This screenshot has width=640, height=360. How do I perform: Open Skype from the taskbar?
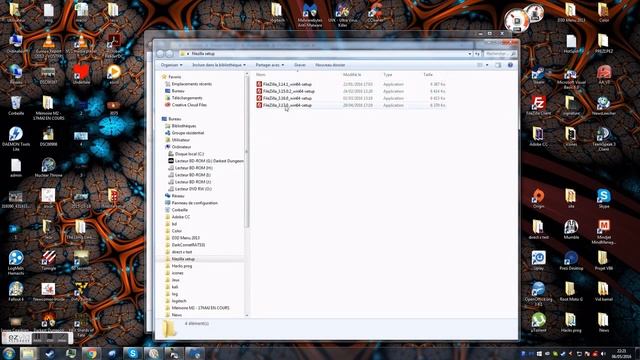133,353
